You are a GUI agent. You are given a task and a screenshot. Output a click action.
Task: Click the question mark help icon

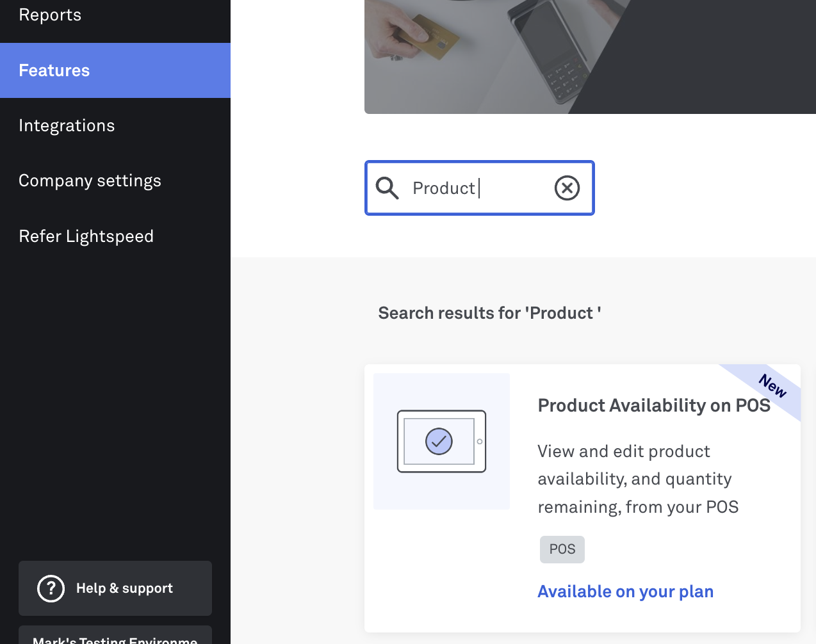(51, 588)
